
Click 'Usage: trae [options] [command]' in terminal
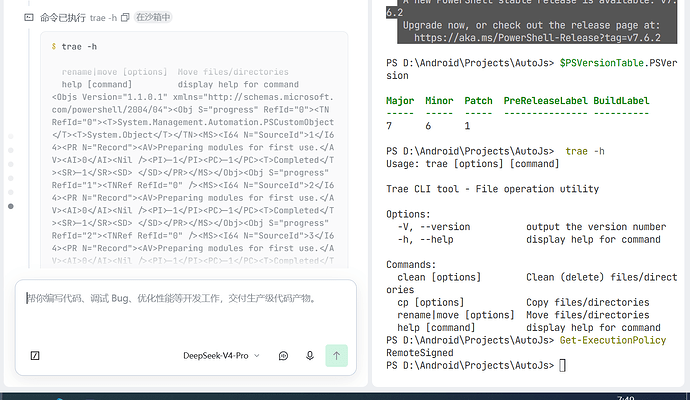point(473,164)
